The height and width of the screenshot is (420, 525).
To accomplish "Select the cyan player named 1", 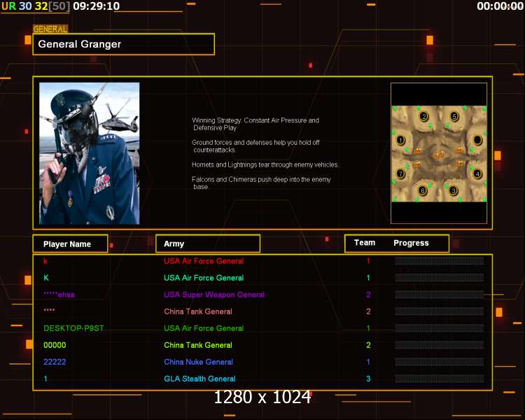I will point(45,379).
